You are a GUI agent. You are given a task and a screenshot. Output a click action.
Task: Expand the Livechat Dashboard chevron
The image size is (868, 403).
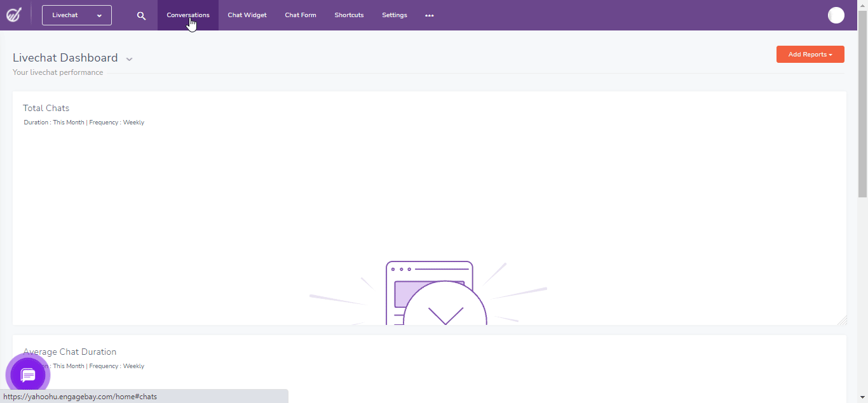(129, 59)
